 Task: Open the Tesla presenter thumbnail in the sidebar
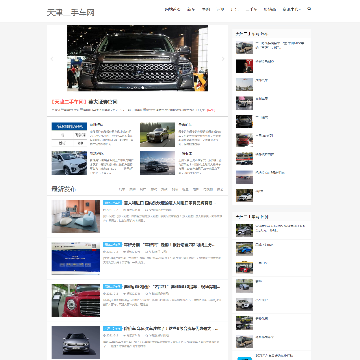point(244,66)
